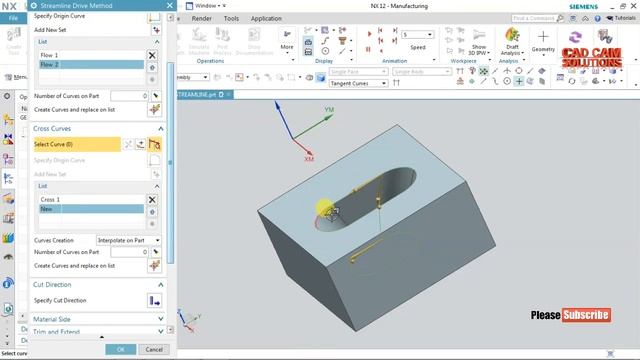
Task: Toggle the shaded display cube icon
Action: pos(321,77)
